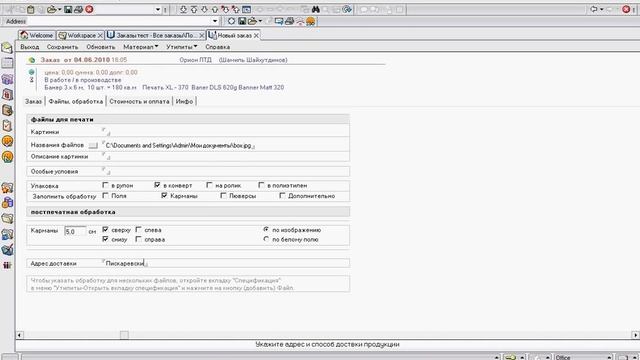Click the Save disk icon in Address toolbar row

pyautogui.click(x=242, y=21)
